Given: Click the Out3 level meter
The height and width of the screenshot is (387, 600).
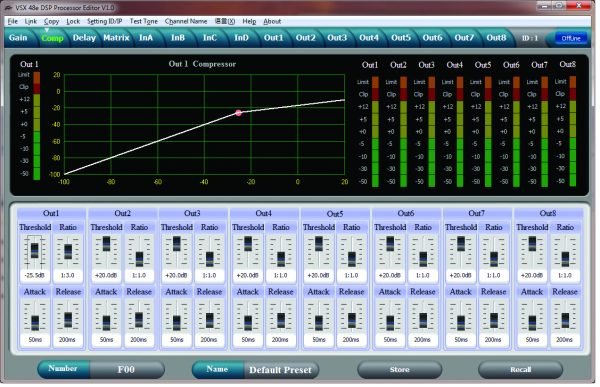Looking at the screenshot, I should pos(432,132).
